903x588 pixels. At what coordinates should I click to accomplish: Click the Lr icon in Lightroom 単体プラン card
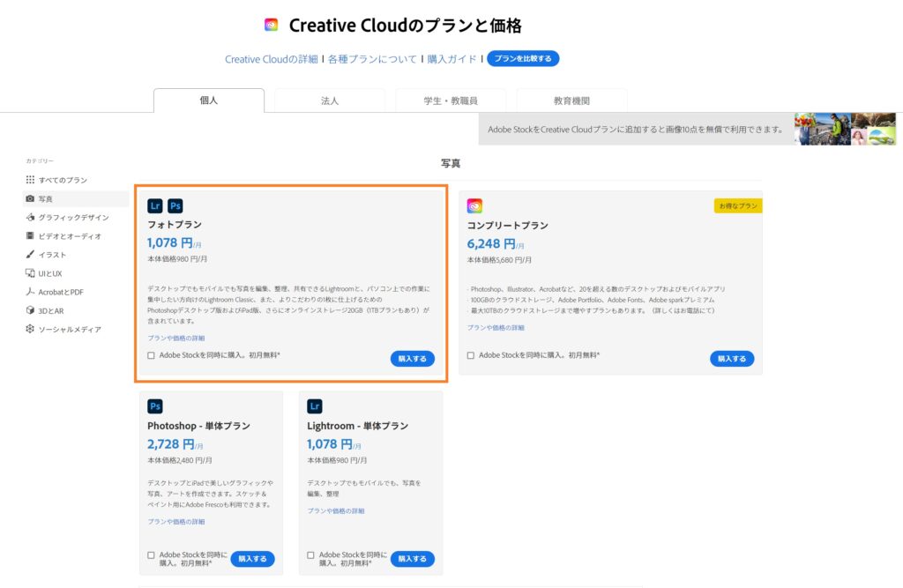coord(315,406)
